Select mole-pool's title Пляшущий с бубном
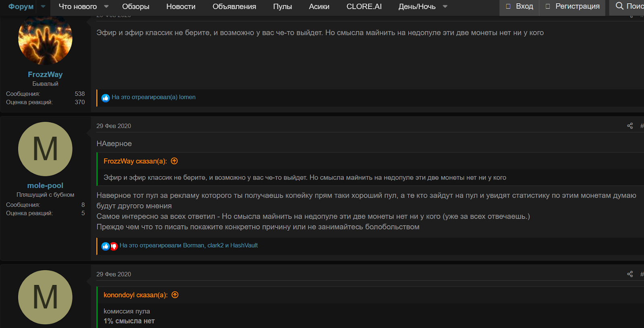The height and width of the screenshot is (328, 644). (45, 195)
